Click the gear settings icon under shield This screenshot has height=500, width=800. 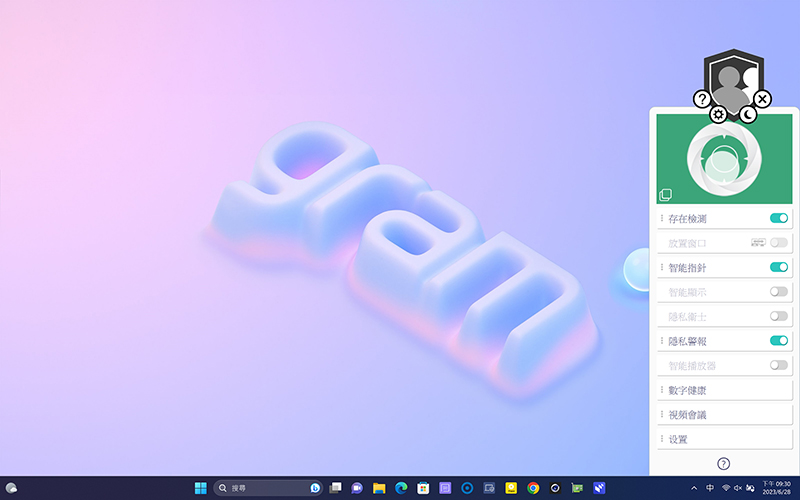coord(718,115)
